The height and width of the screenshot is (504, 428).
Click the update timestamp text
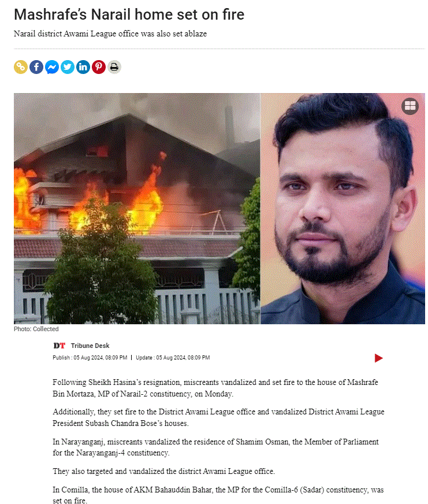tap(173, 357)
